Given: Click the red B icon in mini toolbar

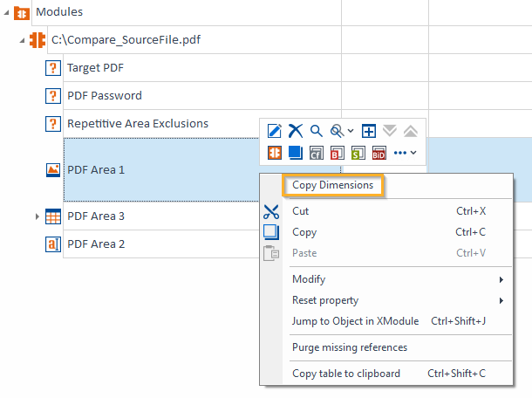Looking at the screenshot, I should [337, 153].
